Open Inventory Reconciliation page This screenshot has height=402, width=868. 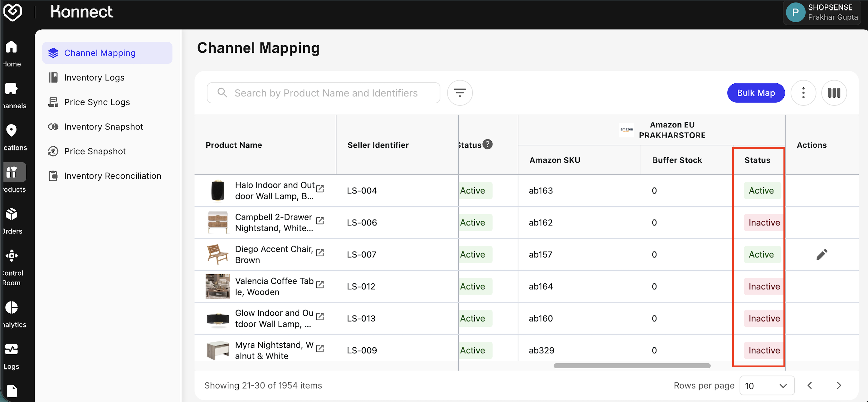(x=113, y=176)
